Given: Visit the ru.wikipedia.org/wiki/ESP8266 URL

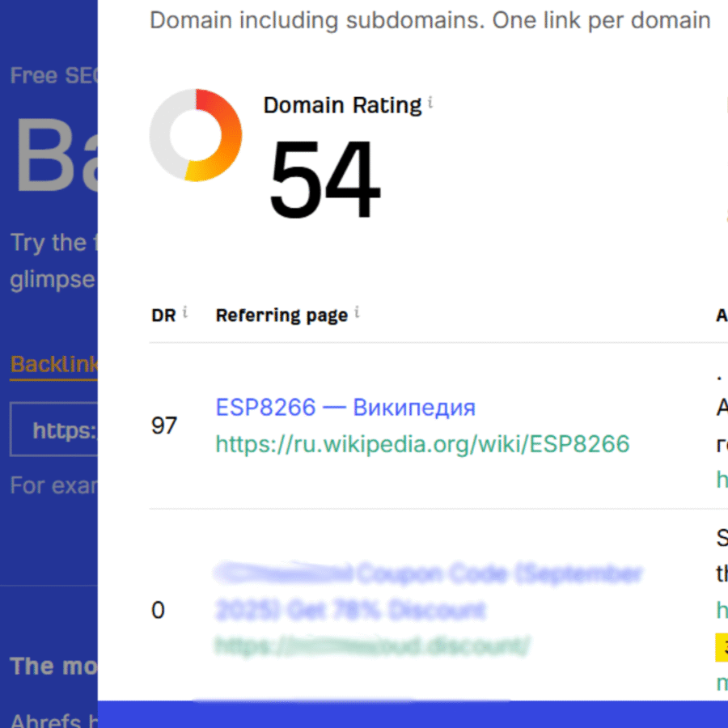Looking at the screenshot, I should tap(422, 444).
